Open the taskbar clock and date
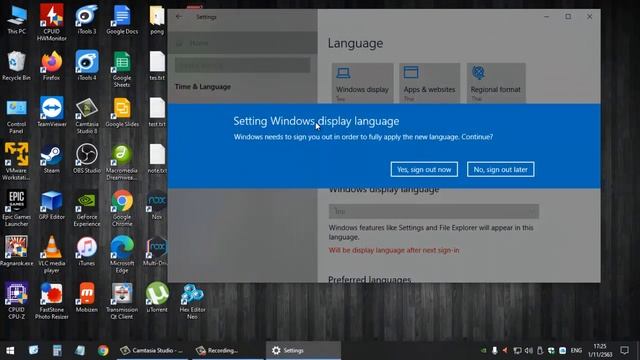Screen dimensions: 640x360 coord(600,351)
